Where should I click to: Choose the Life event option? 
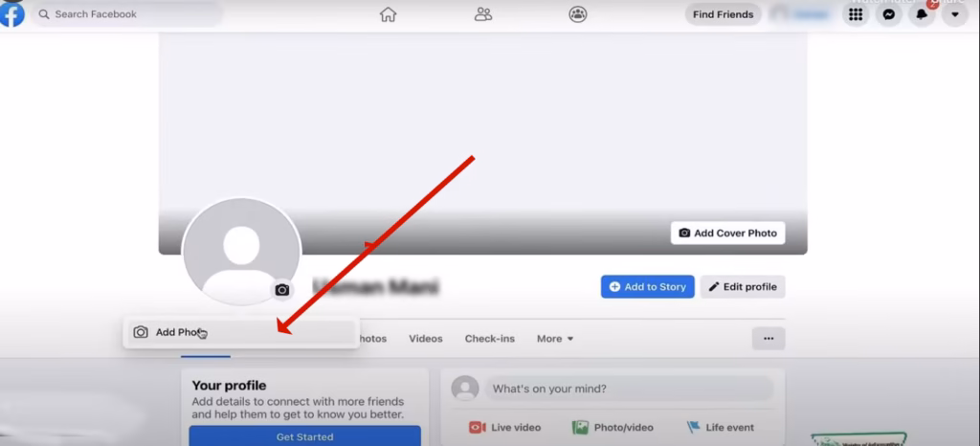click(721, 427)
